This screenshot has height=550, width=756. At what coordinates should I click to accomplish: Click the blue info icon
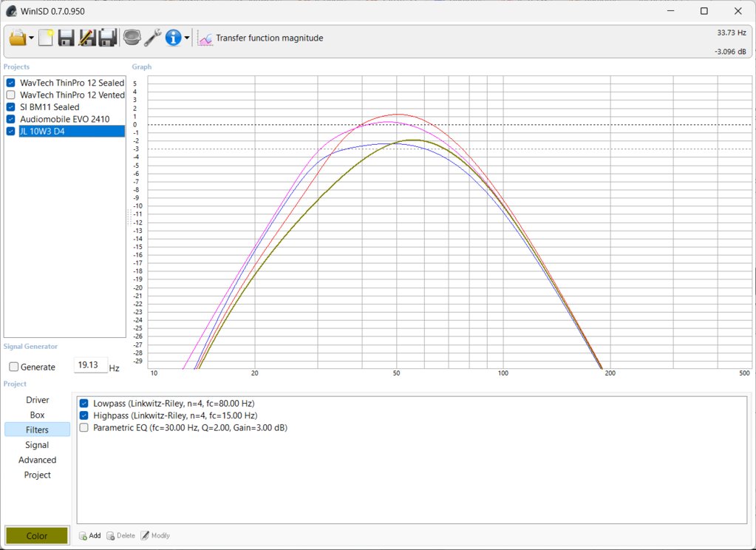(173, 38)
